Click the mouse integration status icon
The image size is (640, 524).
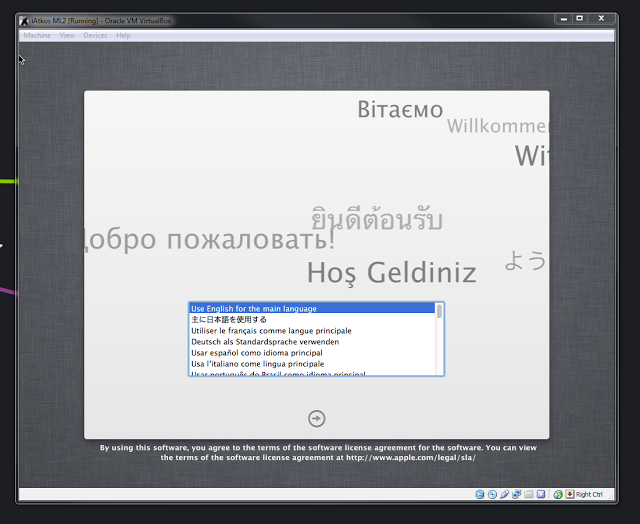[x=558, y=495]
